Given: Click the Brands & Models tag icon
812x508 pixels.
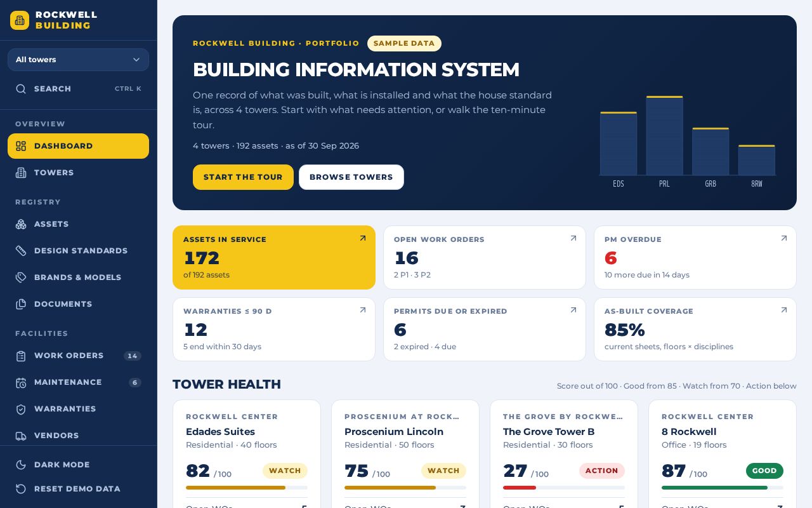Looking at the screenshot, I should click(21, 277).
